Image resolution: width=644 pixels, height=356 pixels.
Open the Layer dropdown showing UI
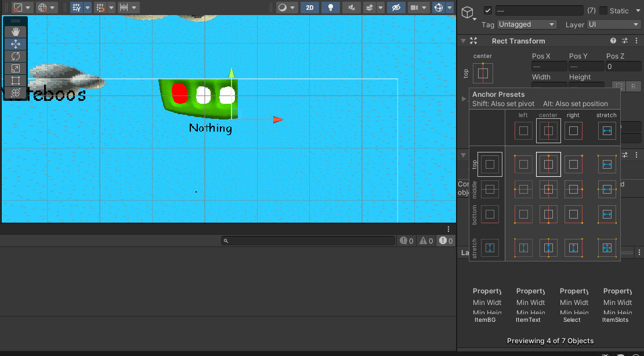click(x=613, y=24)
